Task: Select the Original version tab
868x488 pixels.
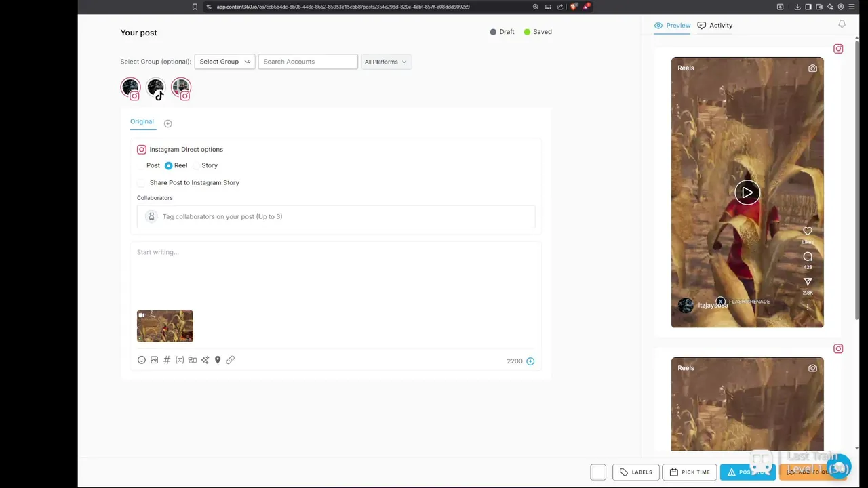Action: pyautogui.click(x=142, y=122)
